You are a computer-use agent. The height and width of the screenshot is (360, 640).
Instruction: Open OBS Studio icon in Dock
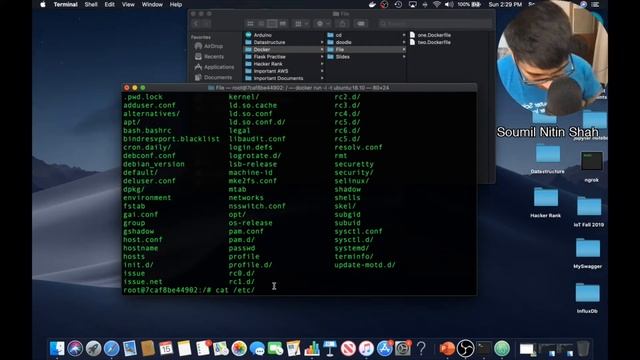pyautogui.click(x=465, y=349)
